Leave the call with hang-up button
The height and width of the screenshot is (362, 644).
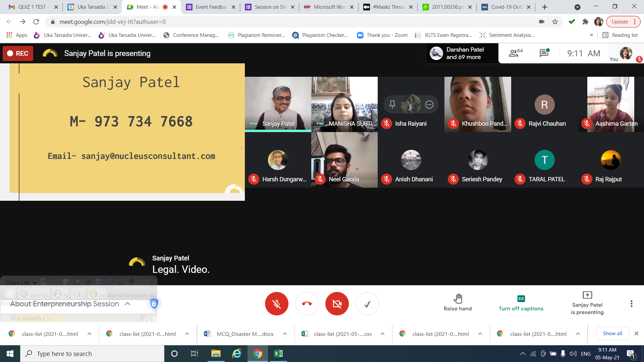click(307, 304)
